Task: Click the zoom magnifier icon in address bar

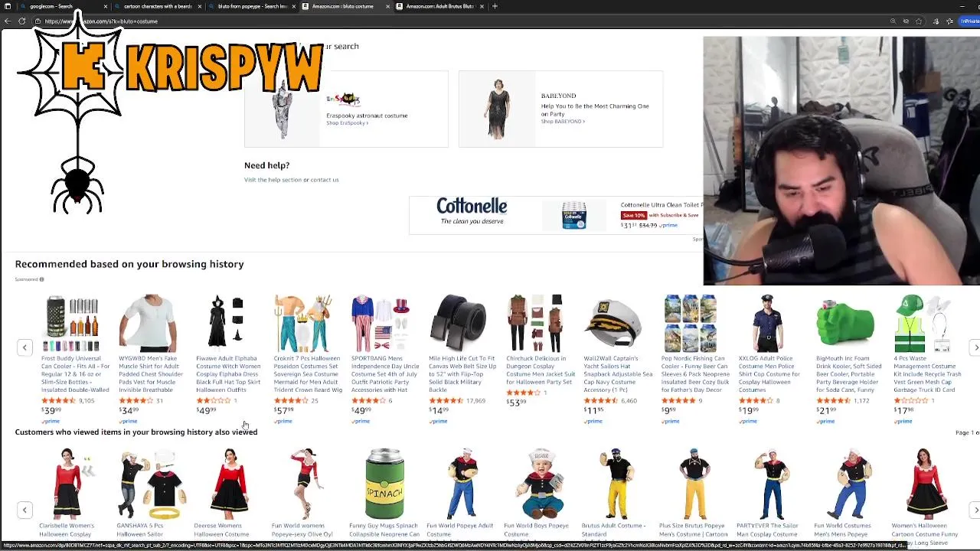Action: pyautogui.click(x=893, y=21)
